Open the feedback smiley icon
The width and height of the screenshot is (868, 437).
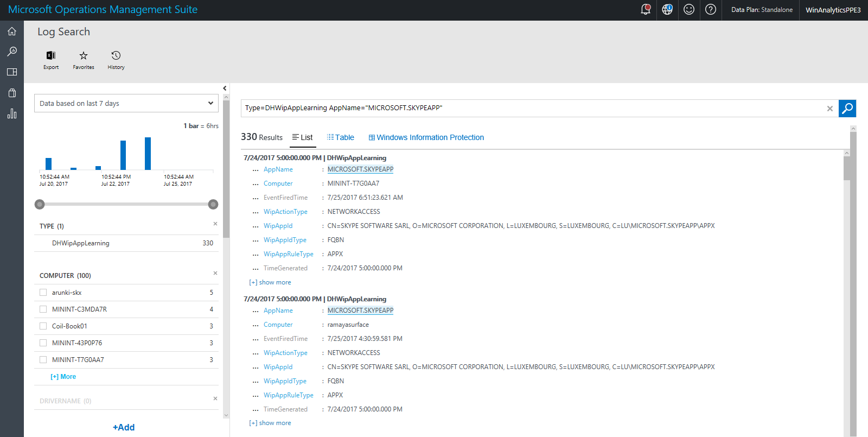click(x=689, y=9)
